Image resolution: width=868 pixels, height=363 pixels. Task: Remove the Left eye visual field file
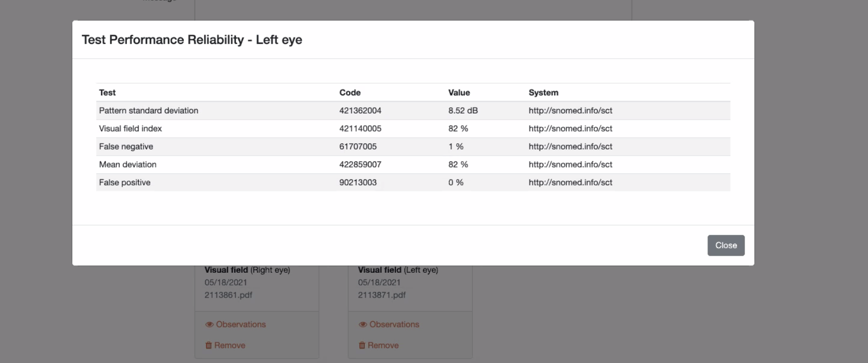click(x=378, y=345)
